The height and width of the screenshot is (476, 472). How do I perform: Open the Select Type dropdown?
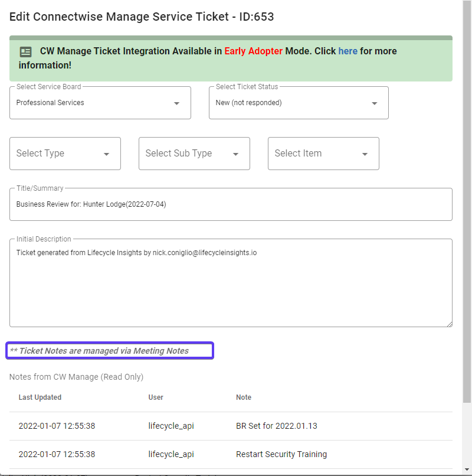pyautogui.click(x=65, y=154)
